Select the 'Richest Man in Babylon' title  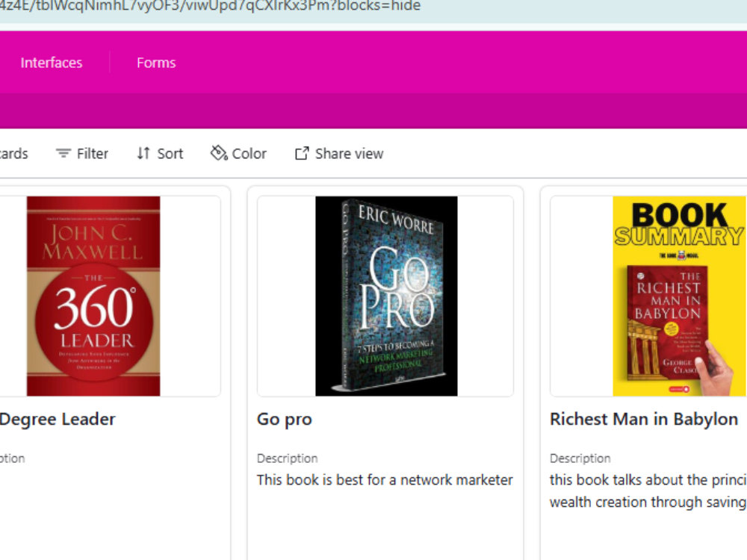click(x=644, y=419)
